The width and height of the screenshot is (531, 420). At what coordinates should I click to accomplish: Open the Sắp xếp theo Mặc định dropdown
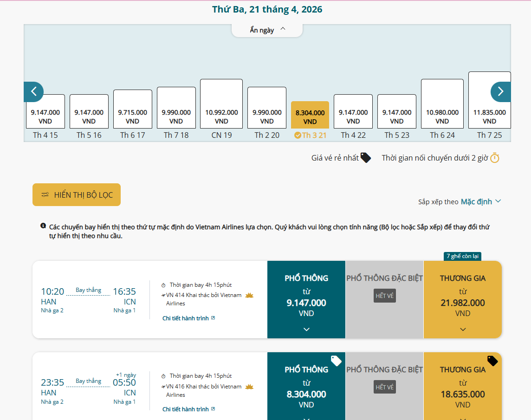481,201
